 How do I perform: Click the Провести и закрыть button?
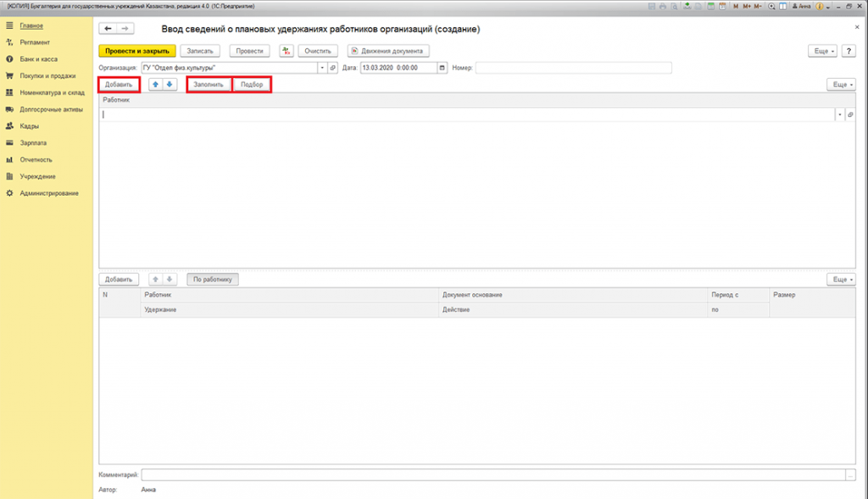137,51
